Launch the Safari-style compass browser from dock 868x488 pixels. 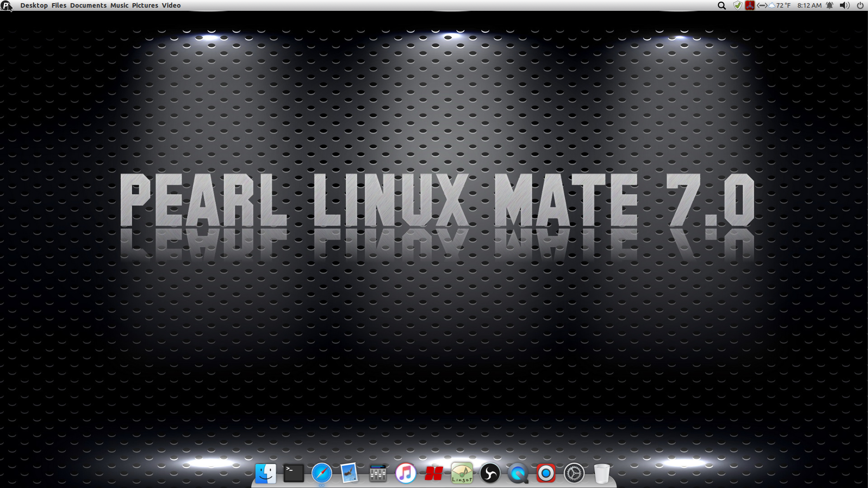coord(321,474)
